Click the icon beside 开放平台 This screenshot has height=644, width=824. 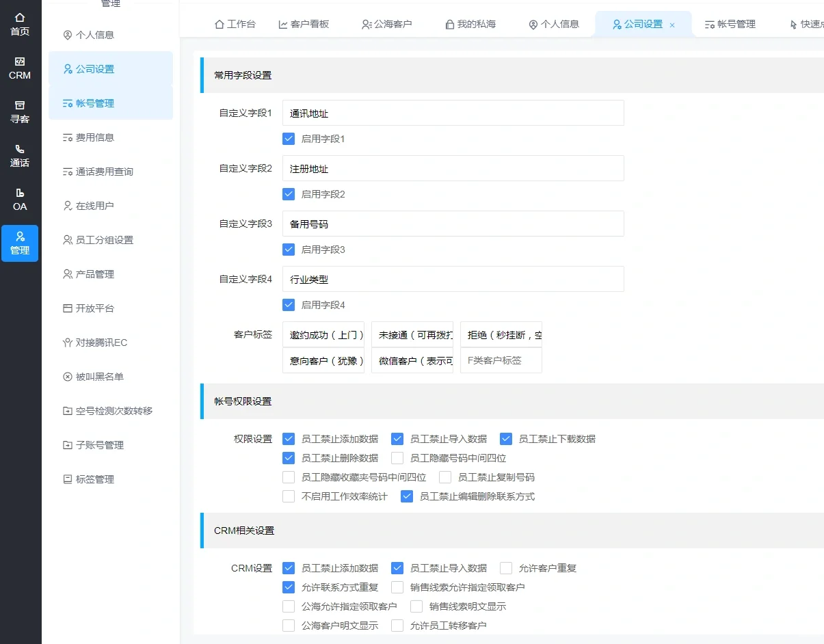pyautogui.click(x=68, y=308)
